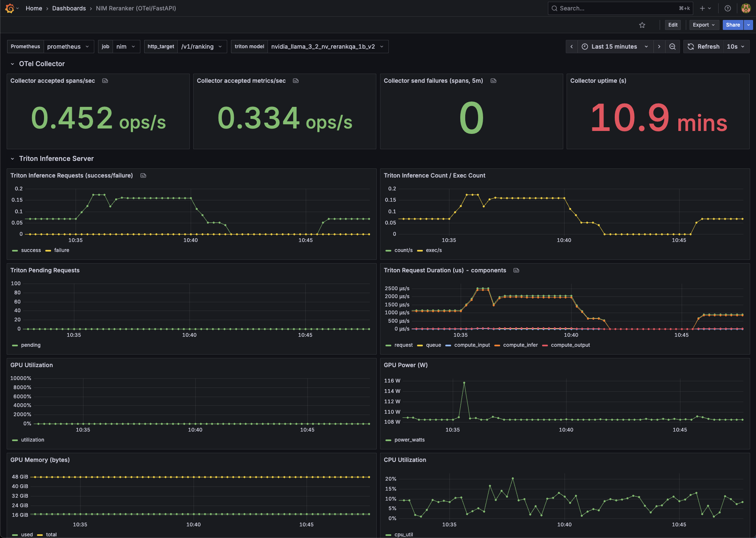The image size is (756, 538).
Task: Open the Export menu
Action: (x=704, y=25)
